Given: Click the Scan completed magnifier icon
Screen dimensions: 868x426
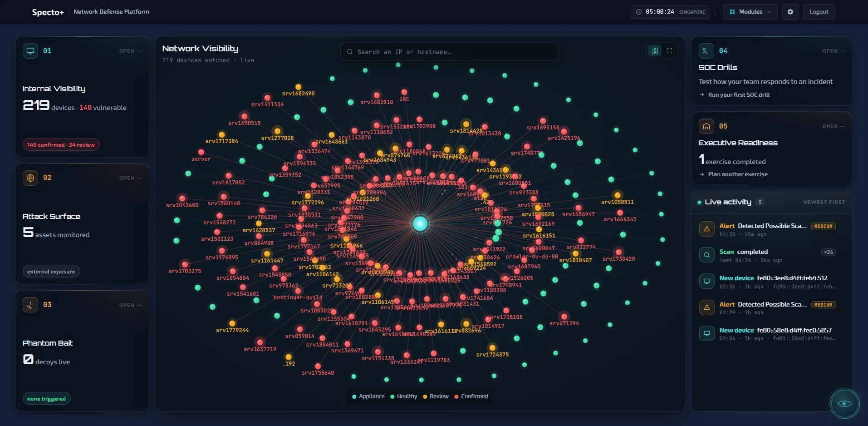Looking at the screenshot, I should [x=706, y=255].
